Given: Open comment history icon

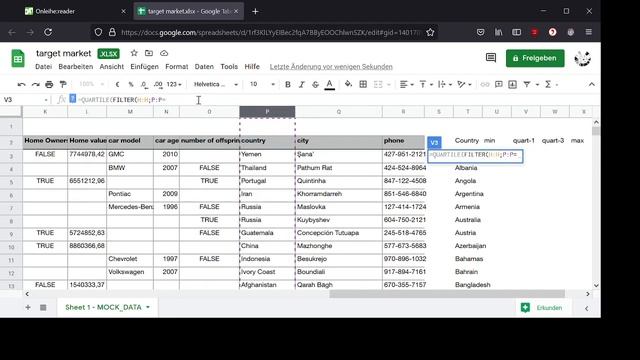Looking at the screenshot, I should click(491, 58).
